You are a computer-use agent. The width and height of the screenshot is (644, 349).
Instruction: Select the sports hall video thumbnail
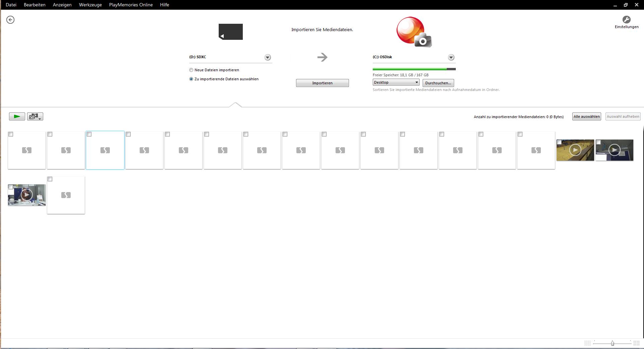pyautogui.click(x=575, y=150)
